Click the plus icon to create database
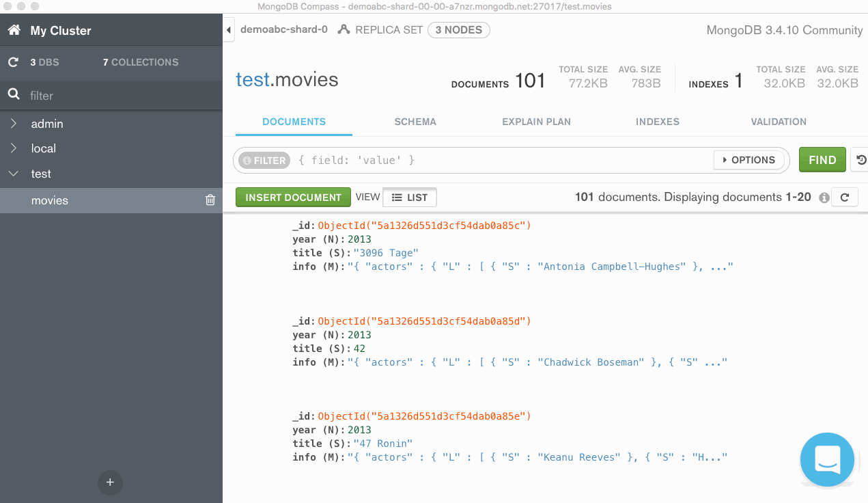Viewport: 868px width, 503px height. pos(110,482)
